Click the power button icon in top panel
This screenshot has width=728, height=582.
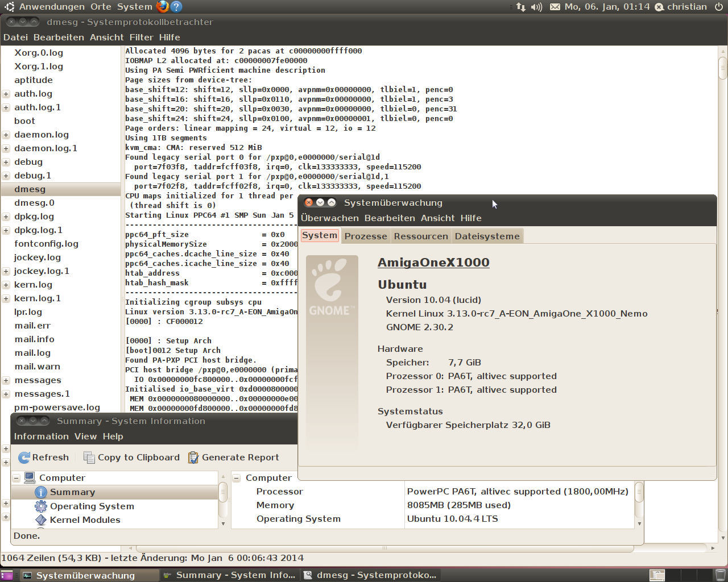coord(719,7)
